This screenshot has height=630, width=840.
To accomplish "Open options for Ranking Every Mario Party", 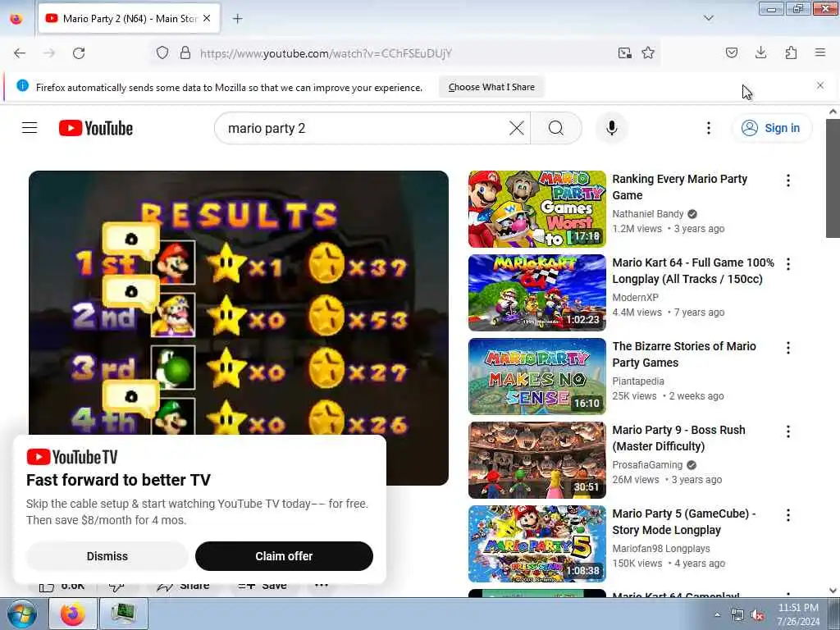I will pos(788,180).
